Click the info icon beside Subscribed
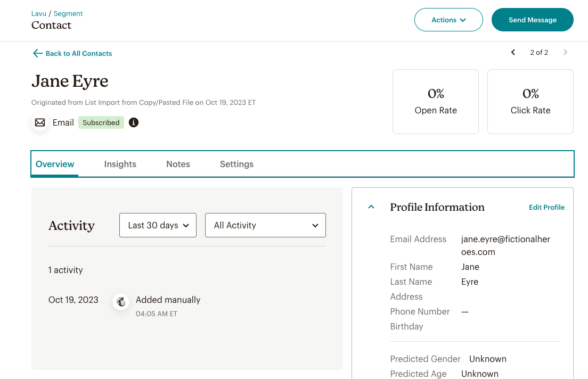Viewport: 588px width, 379px height. tap(134, 122)
